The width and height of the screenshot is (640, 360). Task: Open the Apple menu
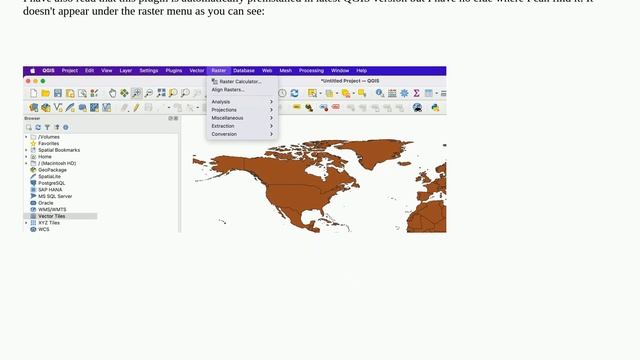pos(33,71)
